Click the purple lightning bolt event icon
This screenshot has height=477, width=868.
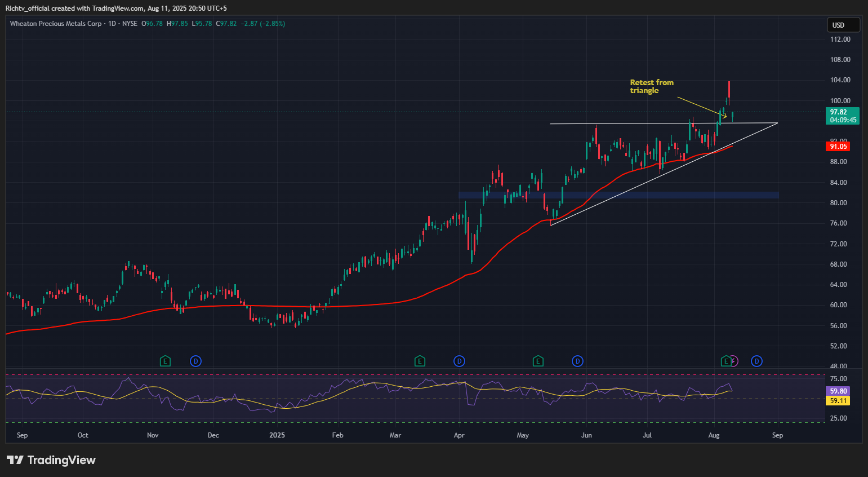point(733,361)
